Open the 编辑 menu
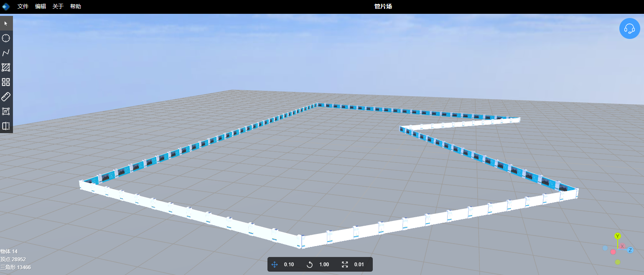 (x=41, y=6)
